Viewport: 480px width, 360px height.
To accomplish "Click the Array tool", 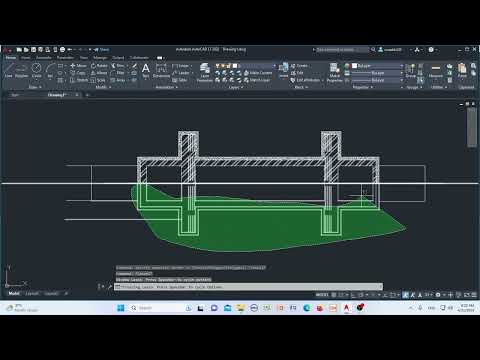I will (118, 80).
